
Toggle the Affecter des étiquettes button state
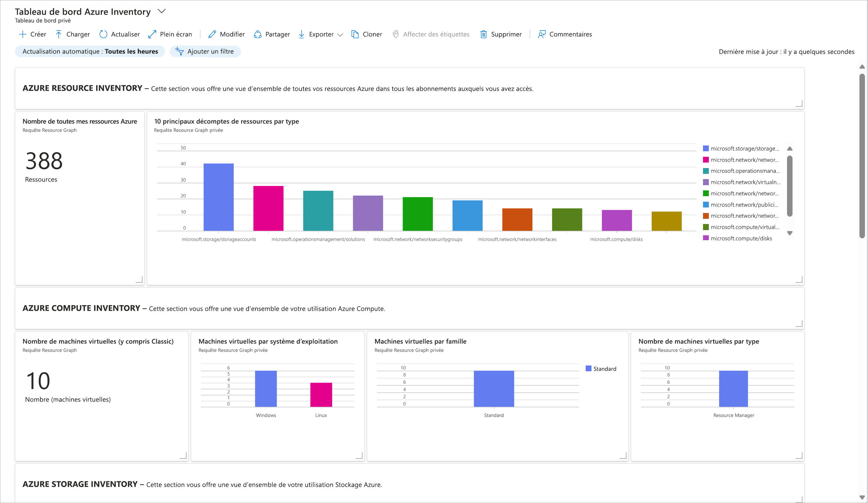pyautogui.click(x=432, y=34)
